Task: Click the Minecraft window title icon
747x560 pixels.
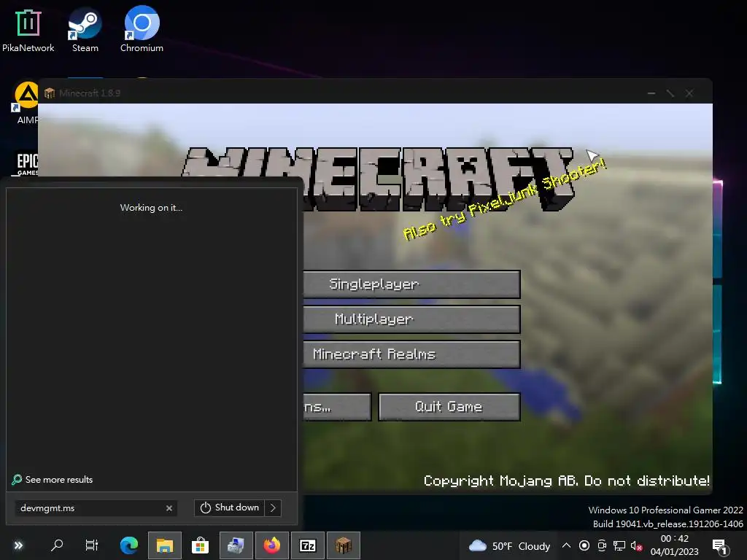Action: (x=50, y=93)
